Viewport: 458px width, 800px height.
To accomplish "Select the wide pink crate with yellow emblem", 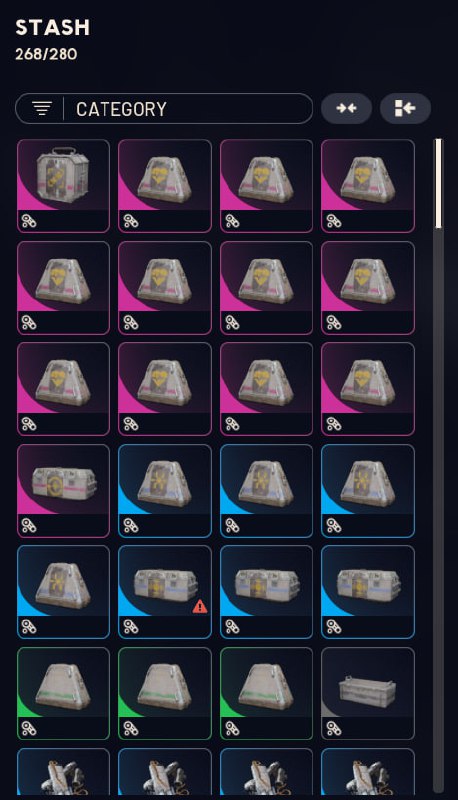I will tap(63, 491).
